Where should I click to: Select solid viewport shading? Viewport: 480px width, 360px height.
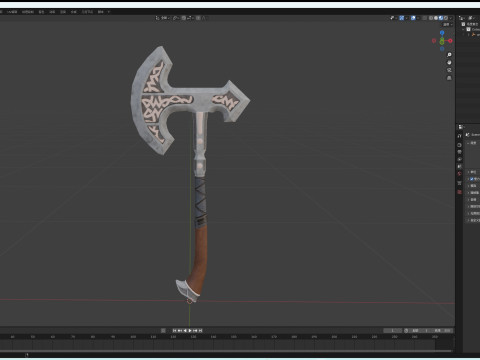coord(436,18)
